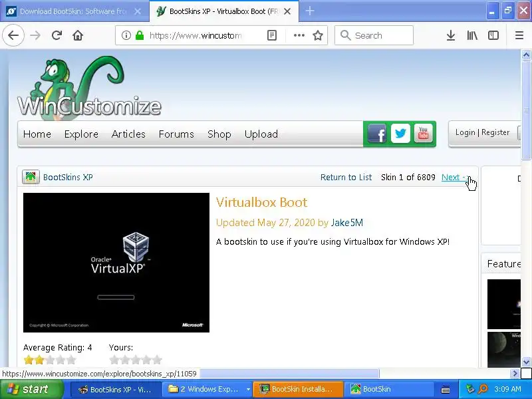This screenshot has height=399, width=532.
Task: Open the second featured moon thumbnail
Action: click(504, 350)
